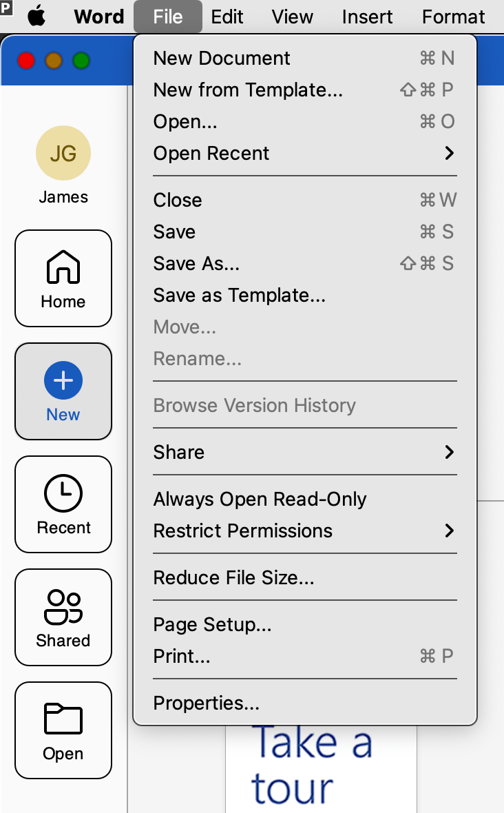Open the Recent clock icon
The width and height of the screenshot is (504, 813).
point(63,493)
